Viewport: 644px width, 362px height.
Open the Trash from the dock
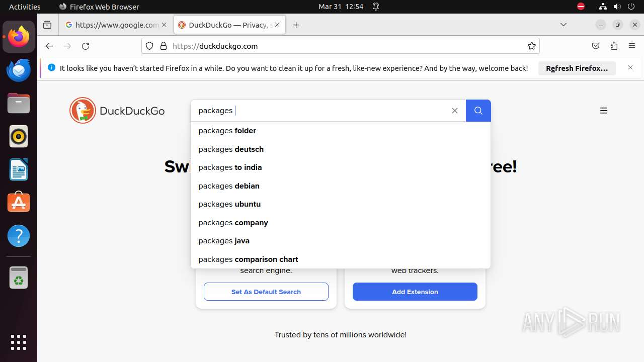19,278
